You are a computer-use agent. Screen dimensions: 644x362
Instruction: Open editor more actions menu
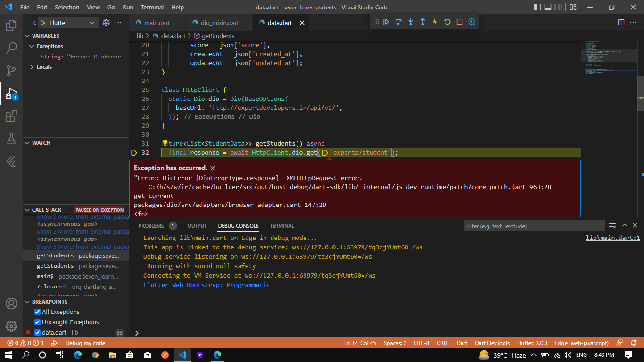point(634,23)
